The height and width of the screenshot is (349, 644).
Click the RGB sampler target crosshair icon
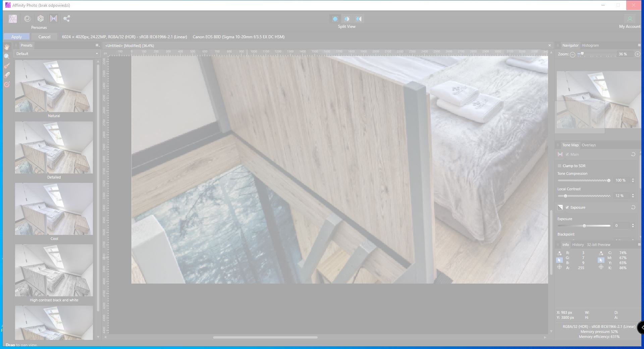559,267
